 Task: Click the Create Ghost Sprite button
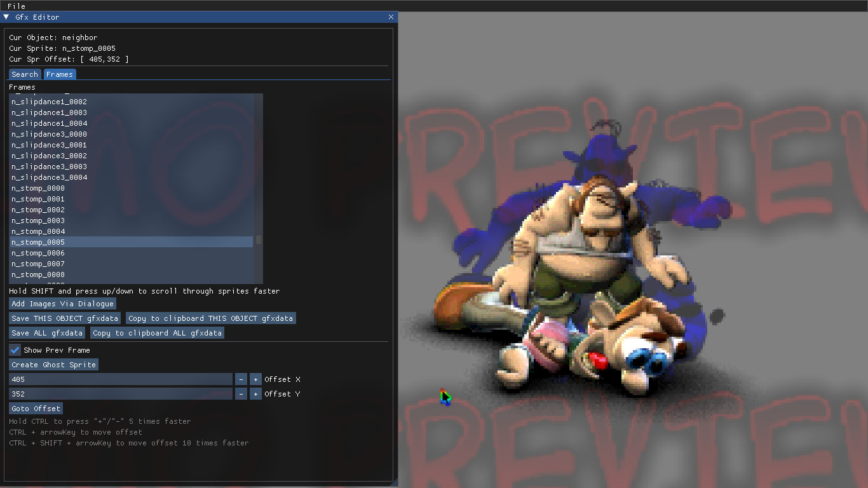pyautogui.click(x=53, y=364)
